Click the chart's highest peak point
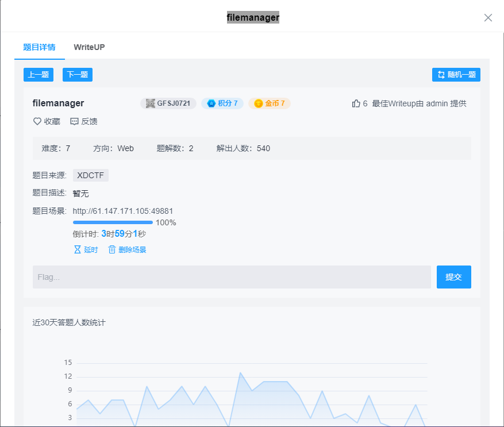The width and height of the screenshot is (504, 427). 240,373
